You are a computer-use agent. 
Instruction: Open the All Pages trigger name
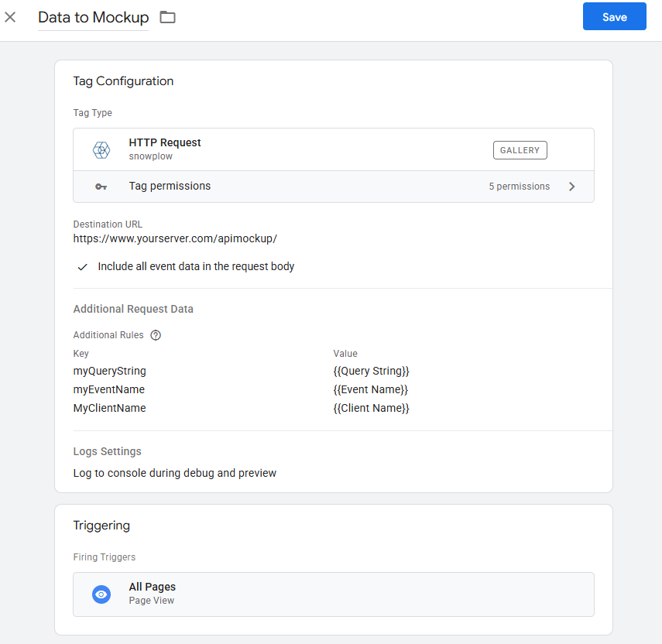coord(152,587)
